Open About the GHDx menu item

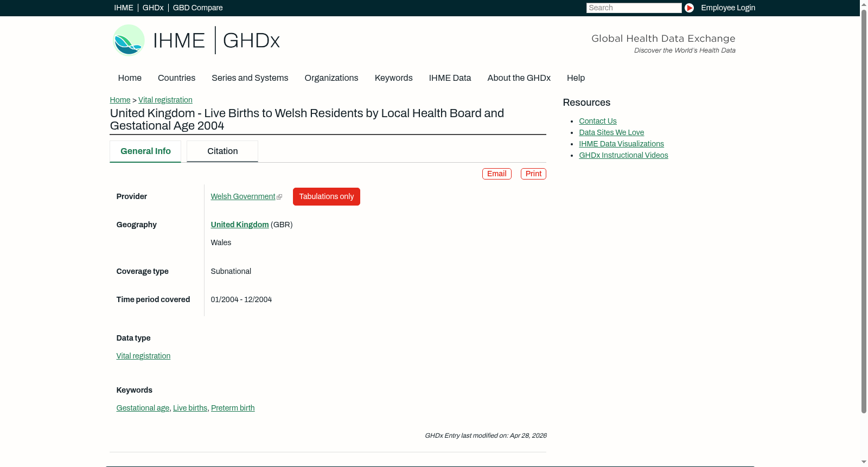point(519,78)
